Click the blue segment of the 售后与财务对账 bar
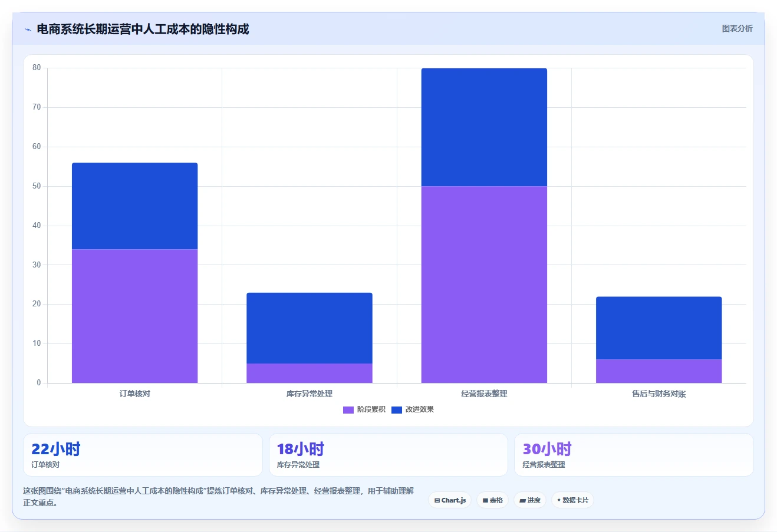Viewport: 777px width, 532px height. 659,328
